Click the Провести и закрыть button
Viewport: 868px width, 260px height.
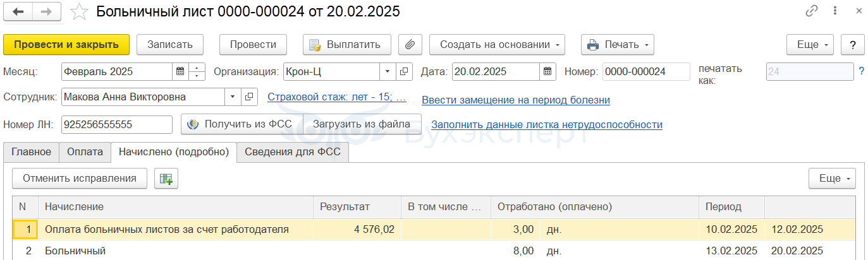[66, 45]
